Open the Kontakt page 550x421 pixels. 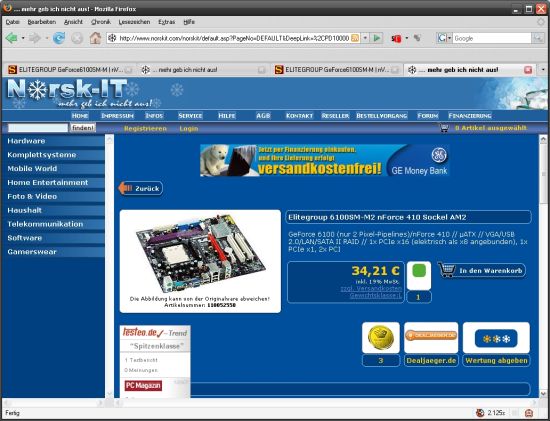[x=299, y=115]
